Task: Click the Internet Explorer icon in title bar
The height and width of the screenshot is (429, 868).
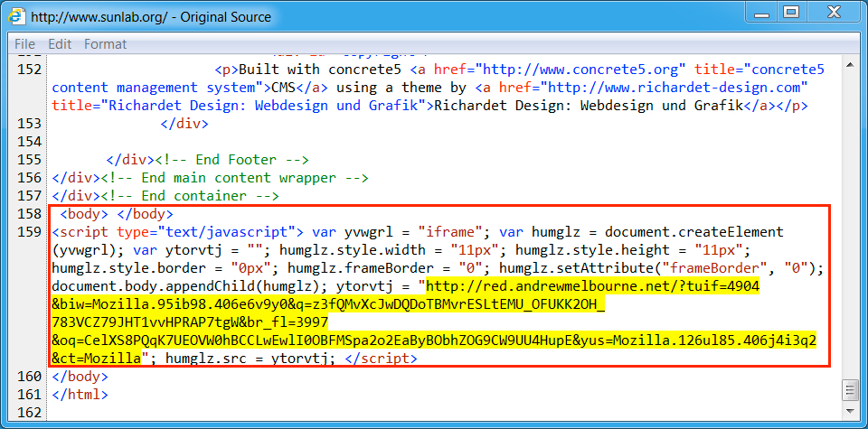Action: click(x=18, y=16)
